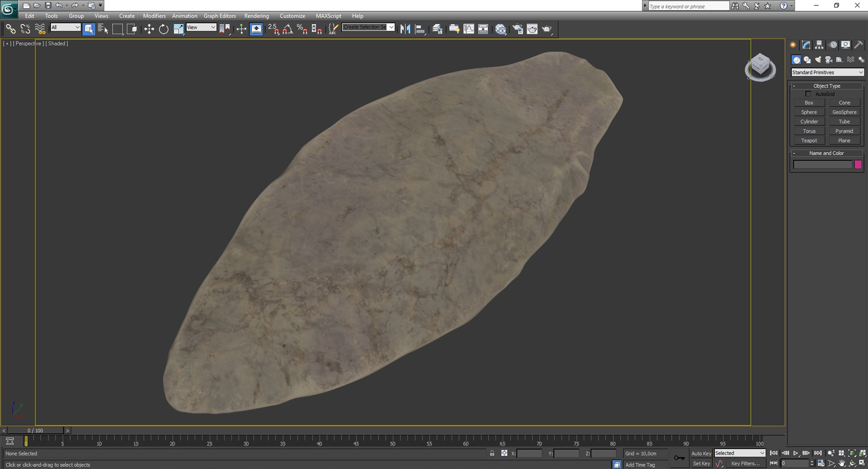Open the 3ds Max application menu button
Screen dimensions: 868x469
tap(9, 9)
